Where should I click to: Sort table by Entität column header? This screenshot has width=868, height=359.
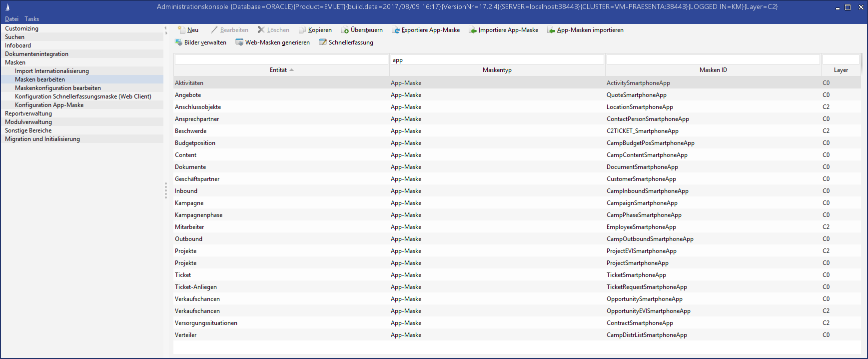(278, 70)
